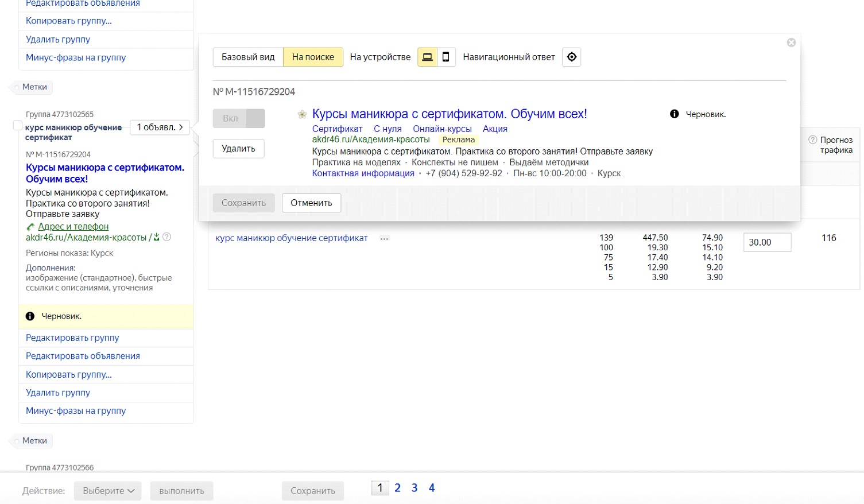Click Регионы показа: Курск text
Viewport: 864px width, 504px height.
pos(69,253)
